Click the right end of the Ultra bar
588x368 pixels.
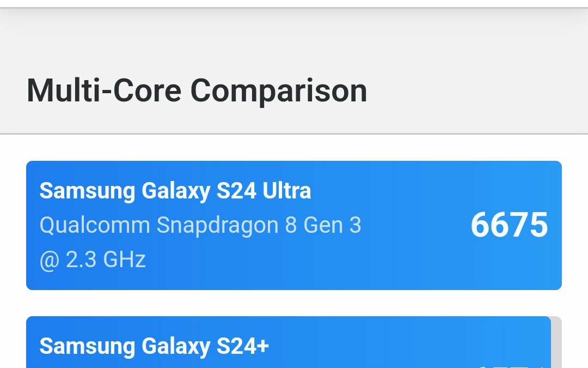[x=555, y=225]
